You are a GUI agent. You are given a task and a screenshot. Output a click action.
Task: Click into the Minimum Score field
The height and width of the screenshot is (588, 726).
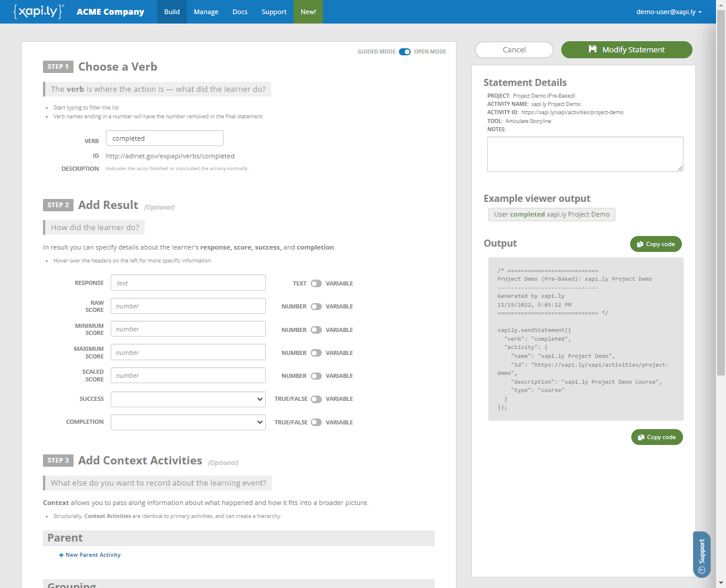(188, 329)
